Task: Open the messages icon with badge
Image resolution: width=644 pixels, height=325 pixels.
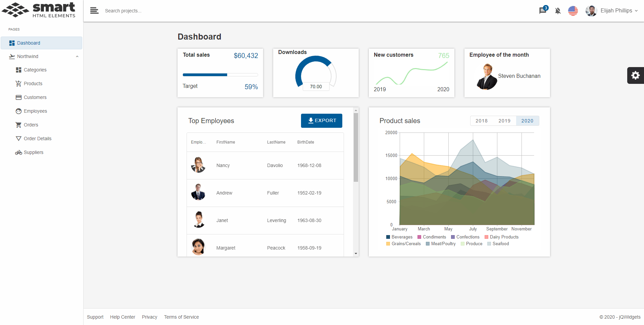Action: pos(543,11)
